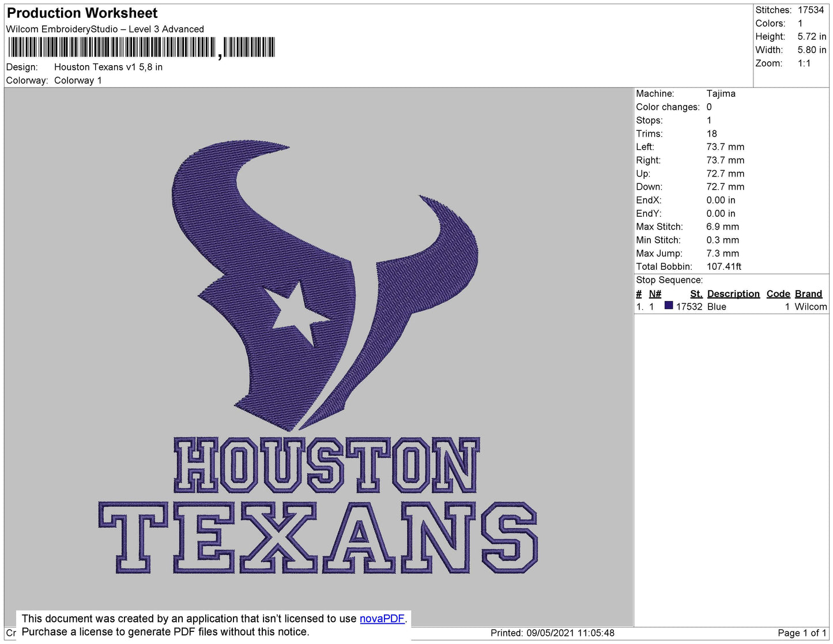
Task: Click the Total Bobbin value '107.41ft'
Action: click(724, 266)
